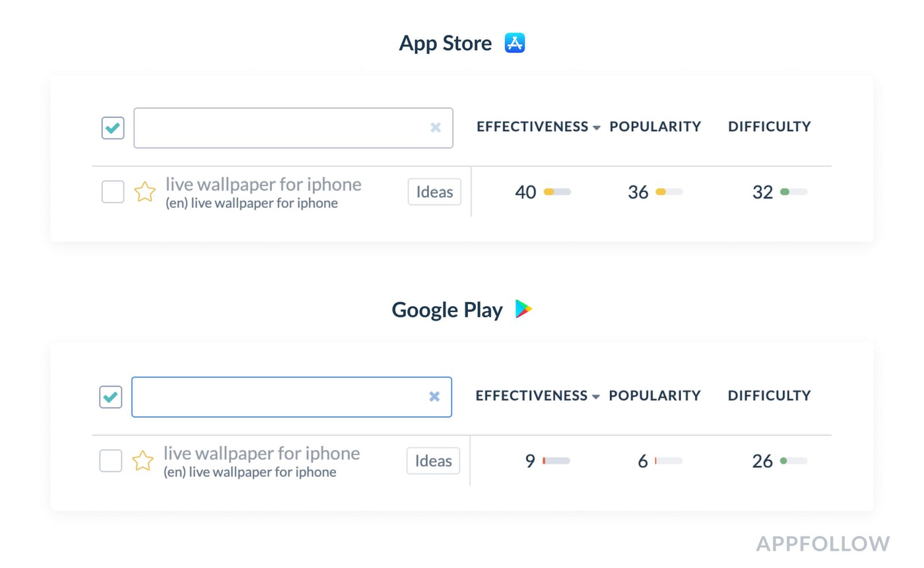Uncheck the App Store select-all checkbox
This screenshot has width=924, height=568.
(x=113, y=128)
